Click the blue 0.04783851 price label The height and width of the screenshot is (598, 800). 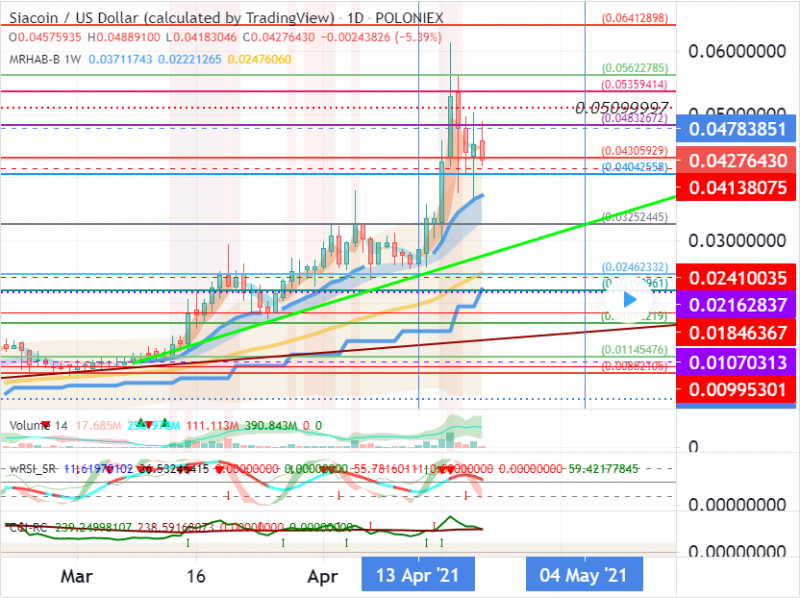(x=736, y=129)
